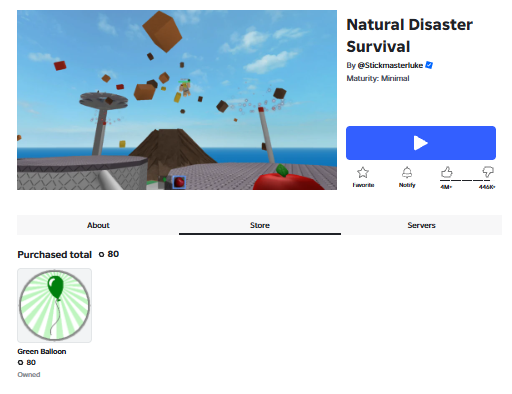Viewport: 512px width, 394px height.
Task: Switch to the Servers tab
Action: point(421,225)
